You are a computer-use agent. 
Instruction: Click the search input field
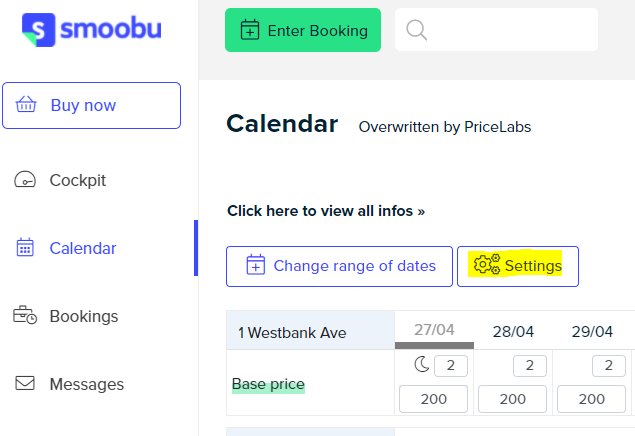(496, 30)
